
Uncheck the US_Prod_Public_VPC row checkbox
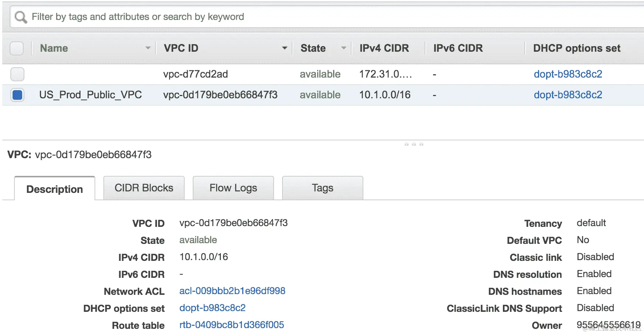[17, 95]
